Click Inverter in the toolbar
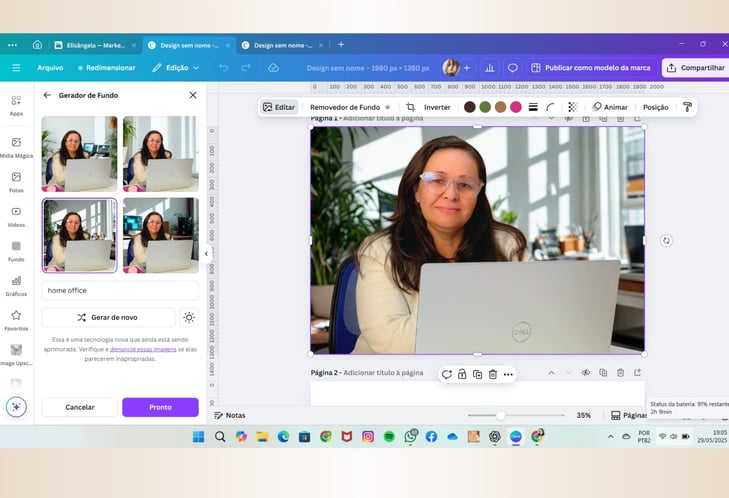The image size is (729, 498). pos(437,107)
